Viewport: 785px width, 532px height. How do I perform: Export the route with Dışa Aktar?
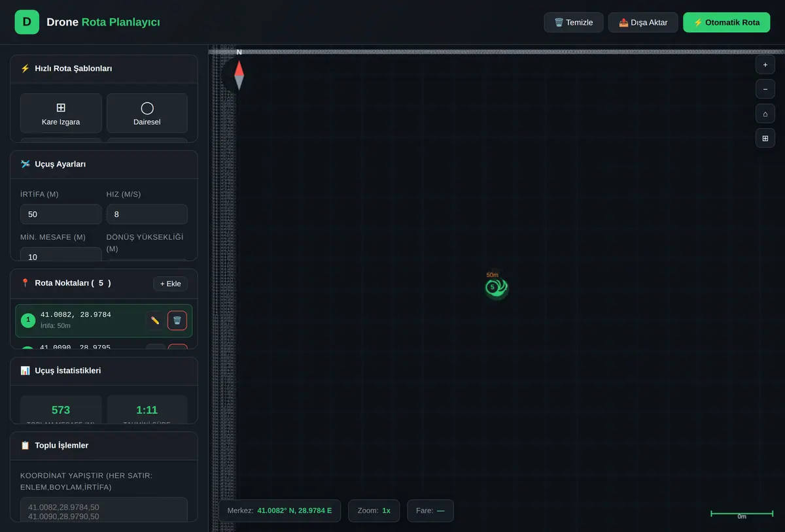coord(643,22)
